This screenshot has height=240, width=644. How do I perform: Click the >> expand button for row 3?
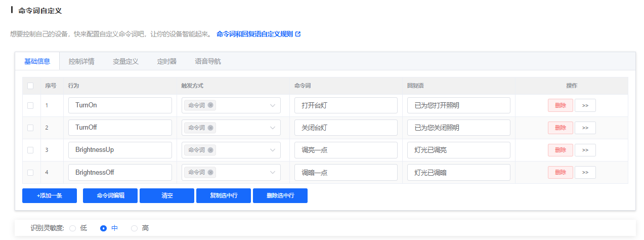pos(585,150)
